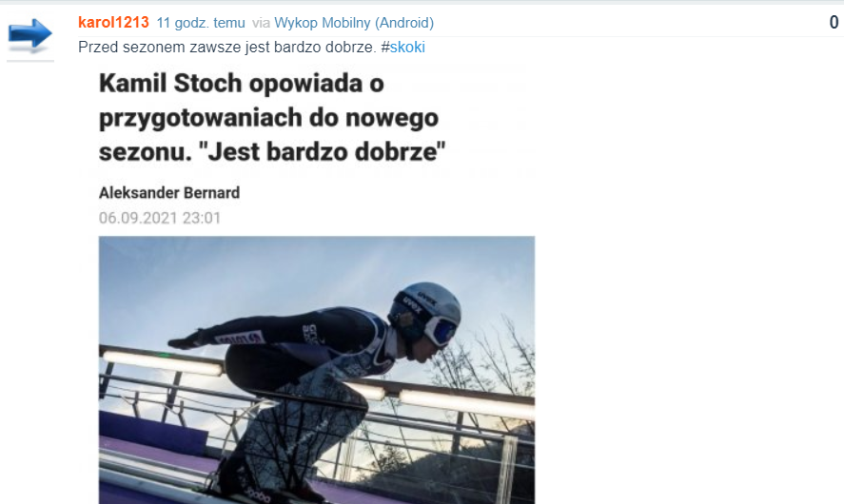Click the hash symbol before skoki
Screen dimensions: 844x504
coord(384,48)
